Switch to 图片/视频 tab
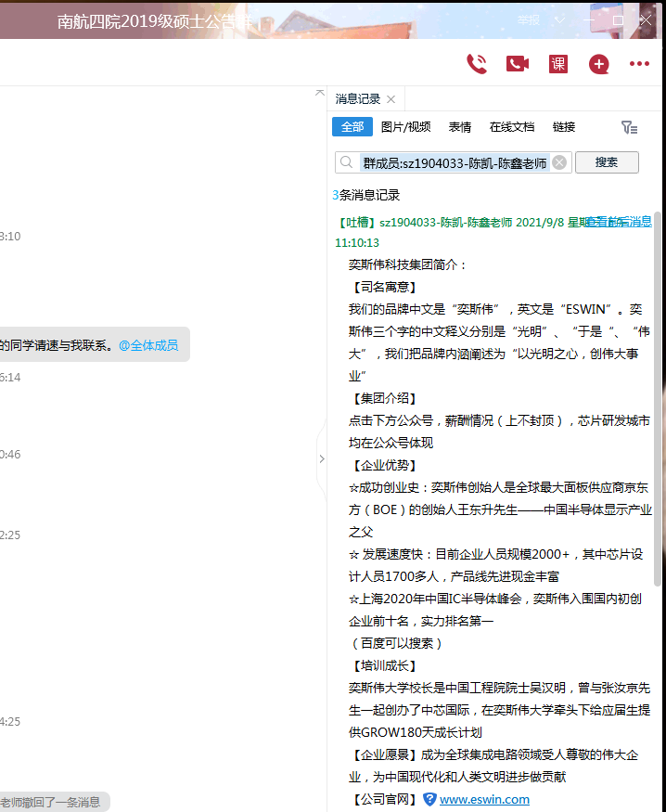 (x=405, y=127)
